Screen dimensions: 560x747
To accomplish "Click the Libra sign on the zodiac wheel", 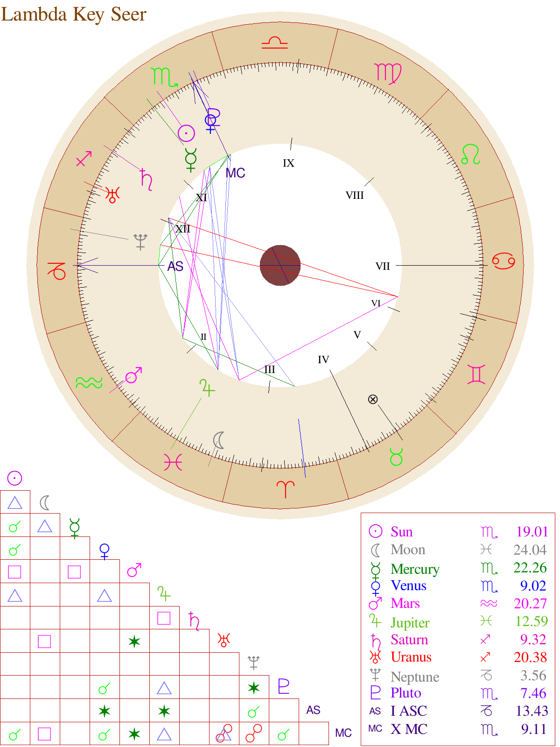I will [x=274, y=43].
